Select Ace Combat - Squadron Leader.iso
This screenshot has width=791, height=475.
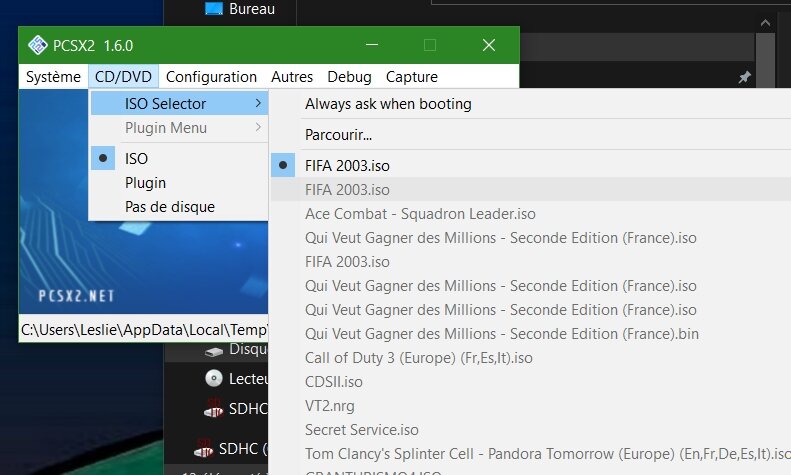pos(420,214)
